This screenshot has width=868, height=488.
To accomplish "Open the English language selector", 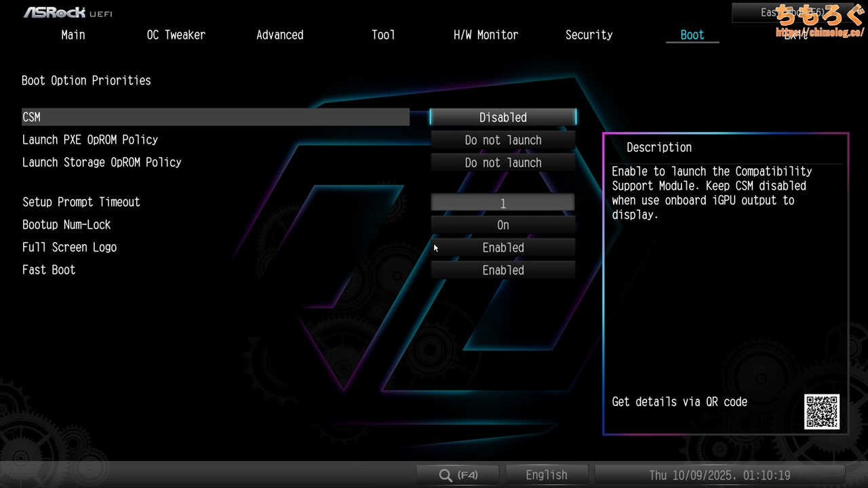I will pos(547,475).
